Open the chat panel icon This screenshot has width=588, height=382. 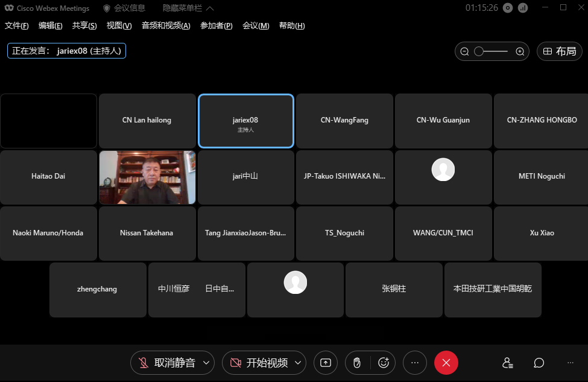[539, 363]
